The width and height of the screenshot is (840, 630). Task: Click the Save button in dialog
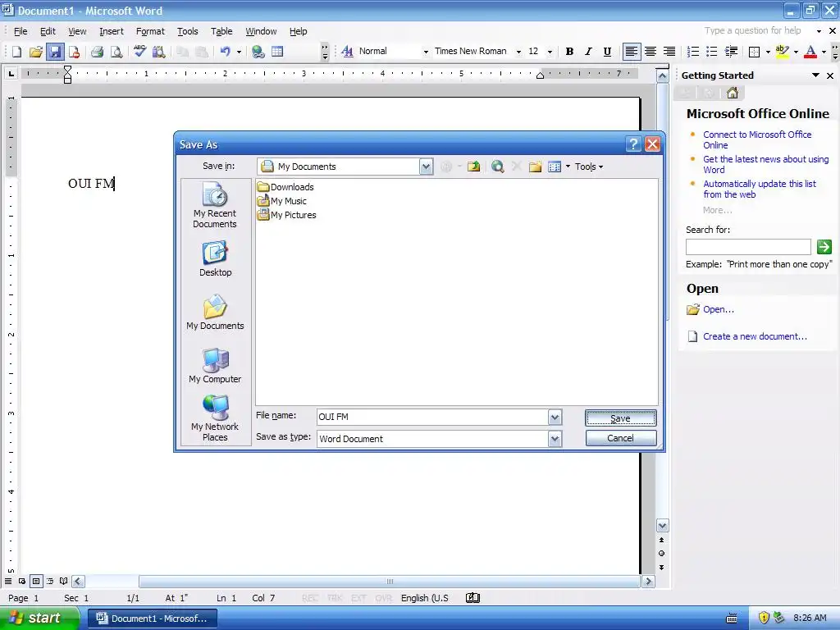click(620, 418)
